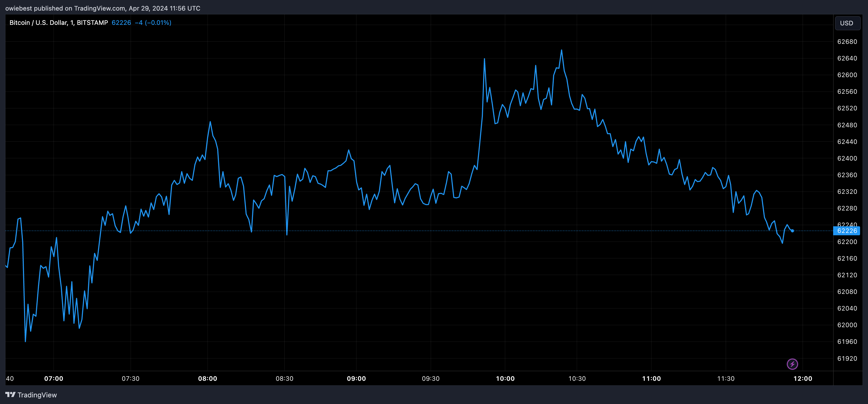868x404 pixels.
Task: Click the 62360 price axis label
Action: pos(847,175)
